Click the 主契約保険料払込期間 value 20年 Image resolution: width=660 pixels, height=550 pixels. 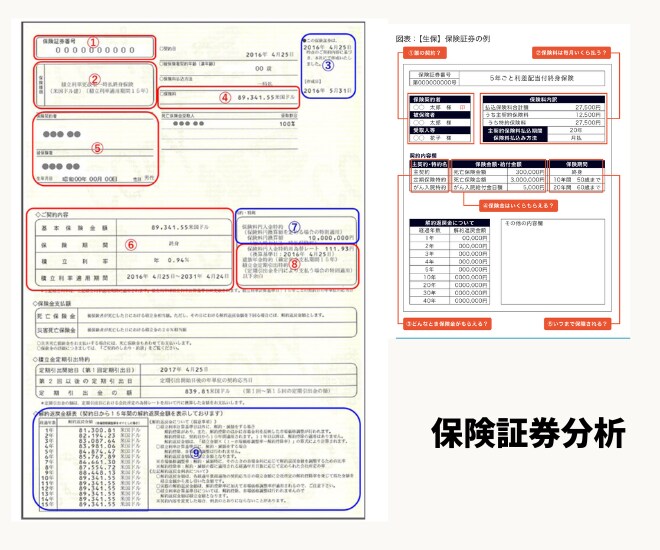(x=576, y=130)
